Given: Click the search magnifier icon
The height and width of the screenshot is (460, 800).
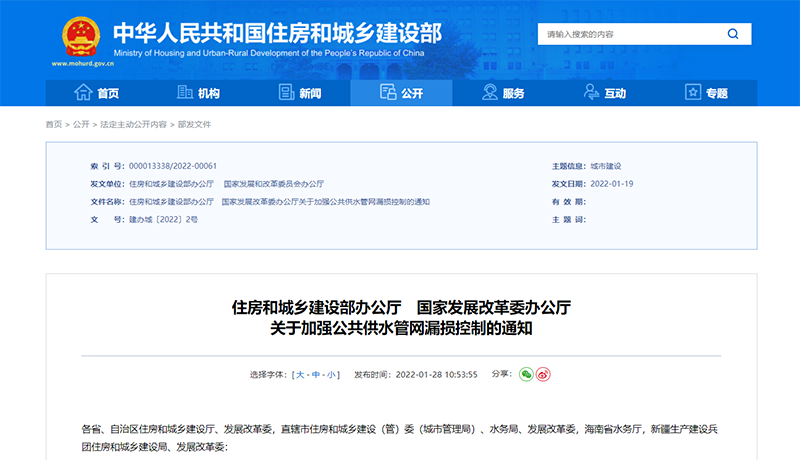Looking at the screenshot, I should point(733,34).
